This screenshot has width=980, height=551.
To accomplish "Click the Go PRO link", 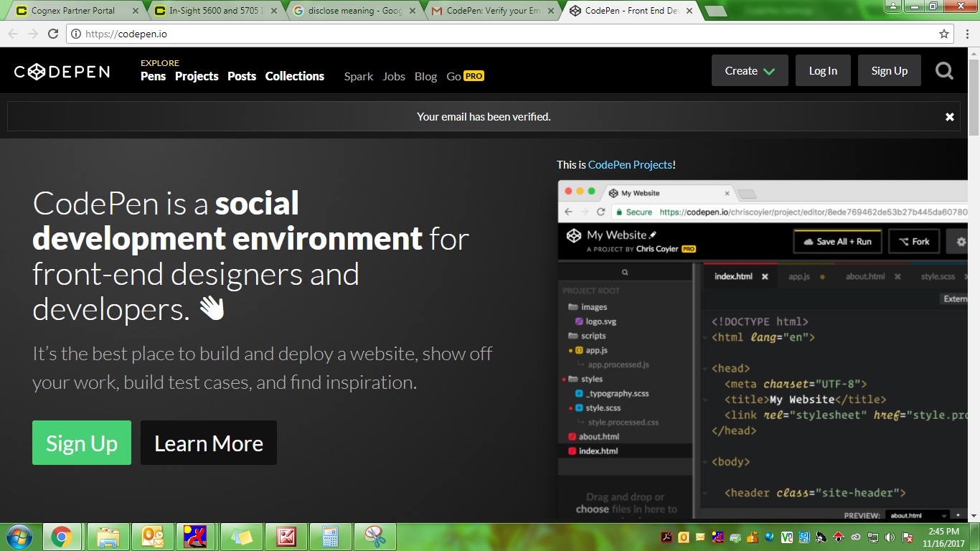I will pyautogui.click(x=465, y=76).
